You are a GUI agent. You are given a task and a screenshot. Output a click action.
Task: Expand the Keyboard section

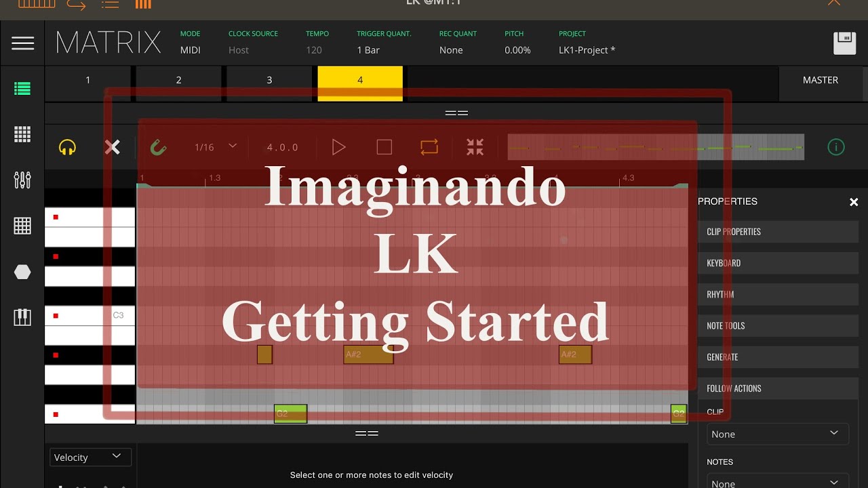(778, 263)
